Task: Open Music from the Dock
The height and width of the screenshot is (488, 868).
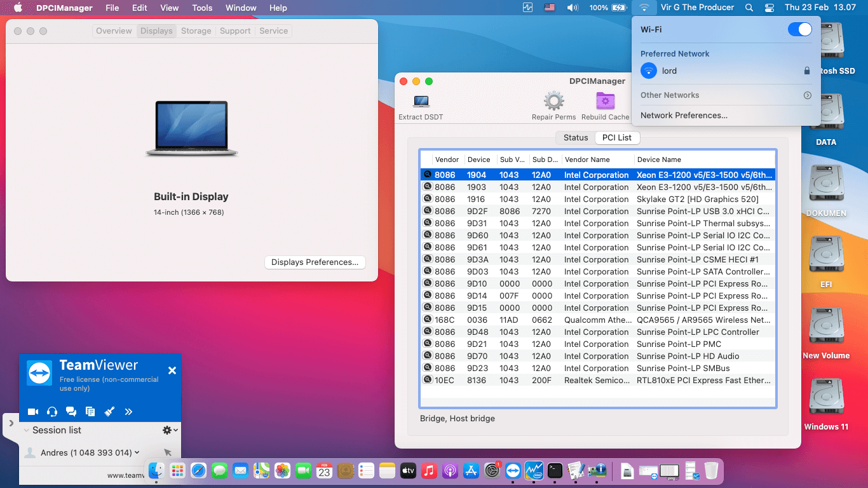Action: (x=429, y=471)
